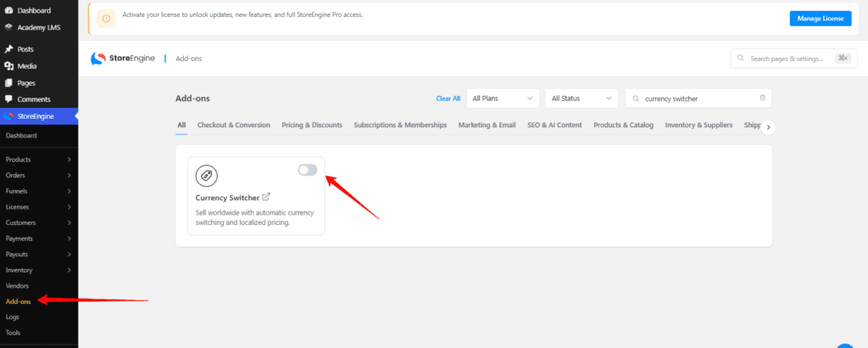Click the Clear All filters link
868x348 pixels.
click(x=448, y=98)
